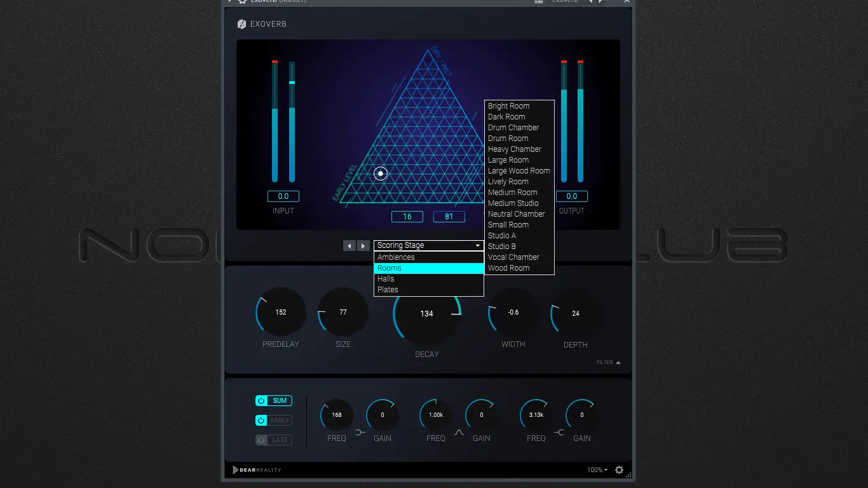Screen dimensions: 868x488
Task: Select the Heavy Chamber preset
Action: pos(519,149)
